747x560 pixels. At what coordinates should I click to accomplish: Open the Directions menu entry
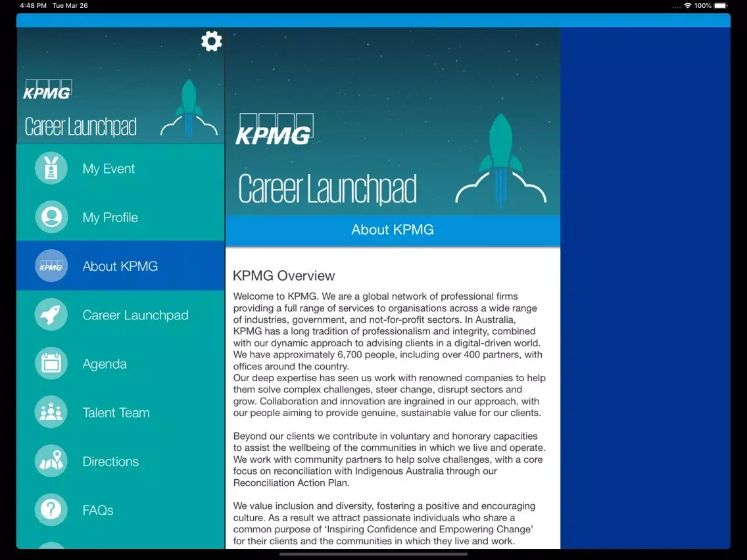(x=120, y=461)
